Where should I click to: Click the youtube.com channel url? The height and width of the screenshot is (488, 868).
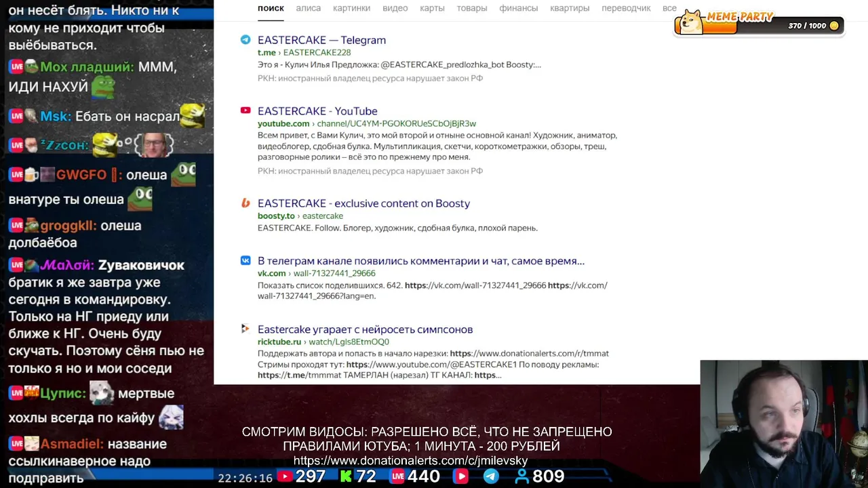tap(367, 123)
